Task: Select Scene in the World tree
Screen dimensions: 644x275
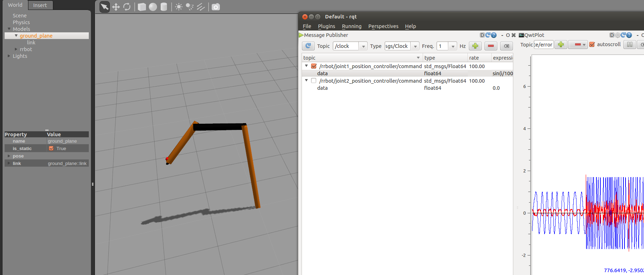Action: (20, 16)
